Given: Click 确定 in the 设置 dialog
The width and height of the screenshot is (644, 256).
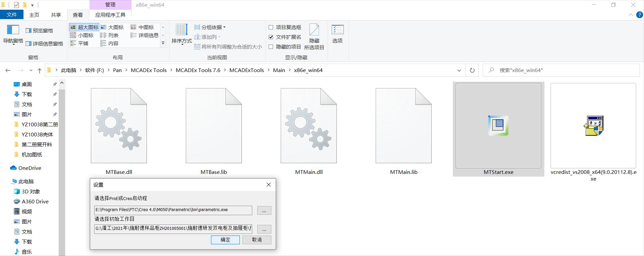Looking at the screenshot, I should pyautogui.click(x=225, y=240).
